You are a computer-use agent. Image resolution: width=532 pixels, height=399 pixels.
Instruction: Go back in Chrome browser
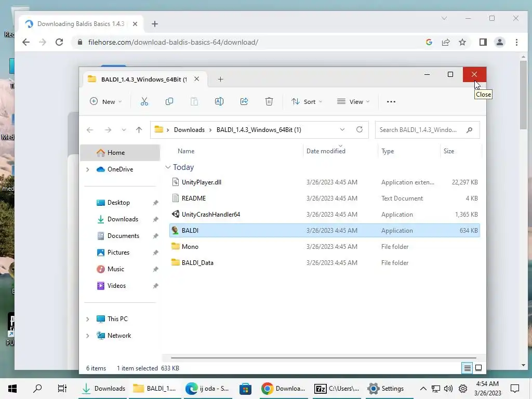(x=26, y=42)
